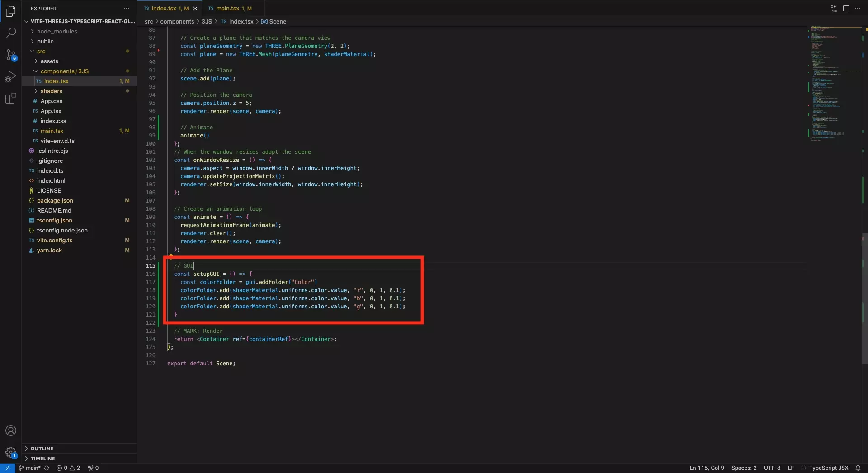Click the lightbulb code action on line 114

coord(171,257)
